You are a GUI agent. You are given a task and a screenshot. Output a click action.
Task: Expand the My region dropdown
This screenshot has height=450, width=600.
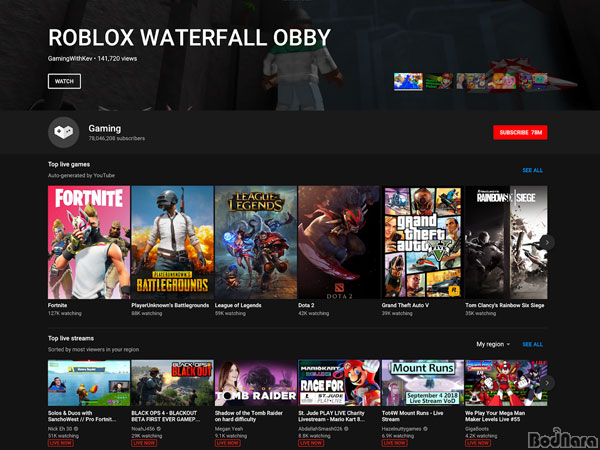coord(493,344)
